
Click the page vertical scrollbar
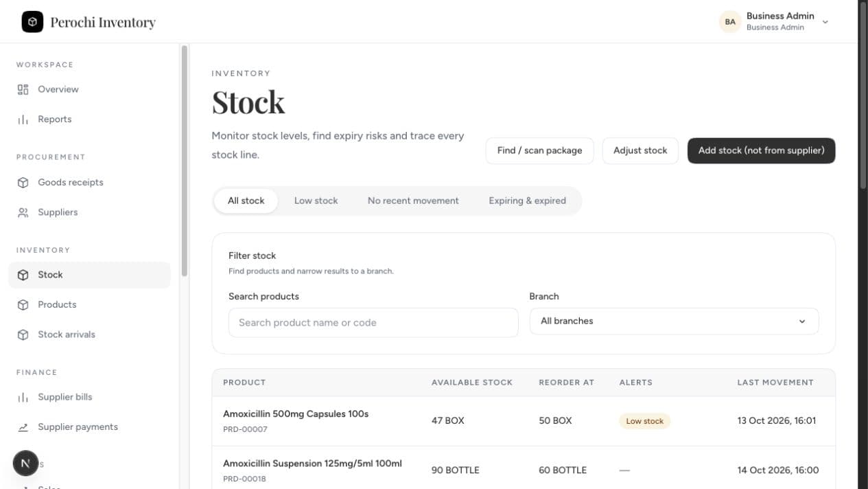point(863,95)
